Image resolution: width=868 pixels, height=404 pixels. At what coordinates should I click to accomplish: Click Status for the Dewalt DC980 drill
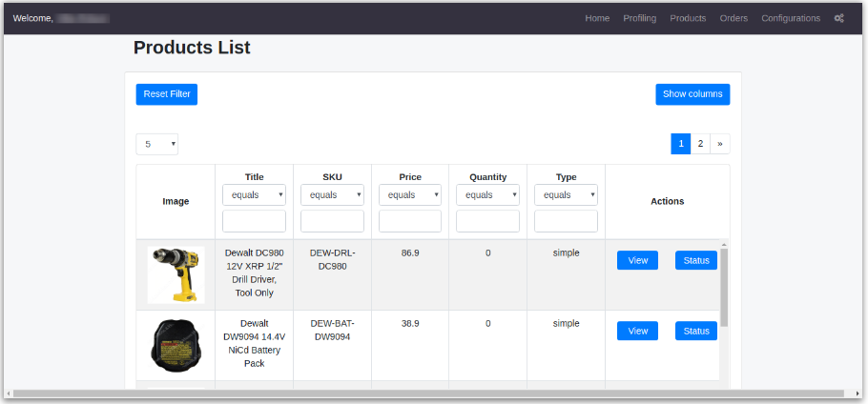tap(696, 260)
